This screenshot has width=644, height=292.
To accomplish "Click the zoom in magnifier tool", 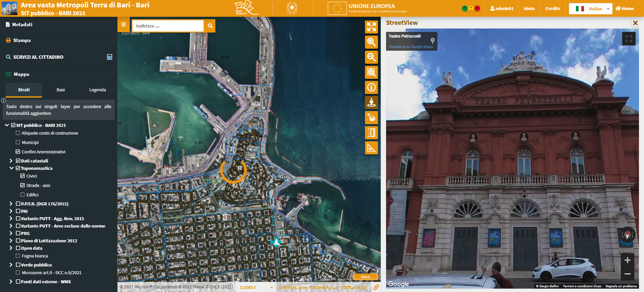I will [371, 42].
